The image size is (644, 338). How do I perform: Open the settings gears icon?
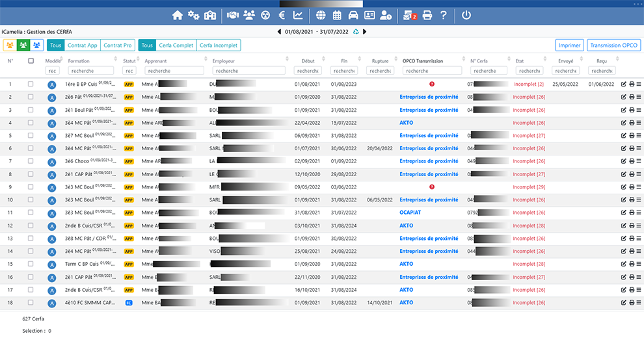[193, 16]
